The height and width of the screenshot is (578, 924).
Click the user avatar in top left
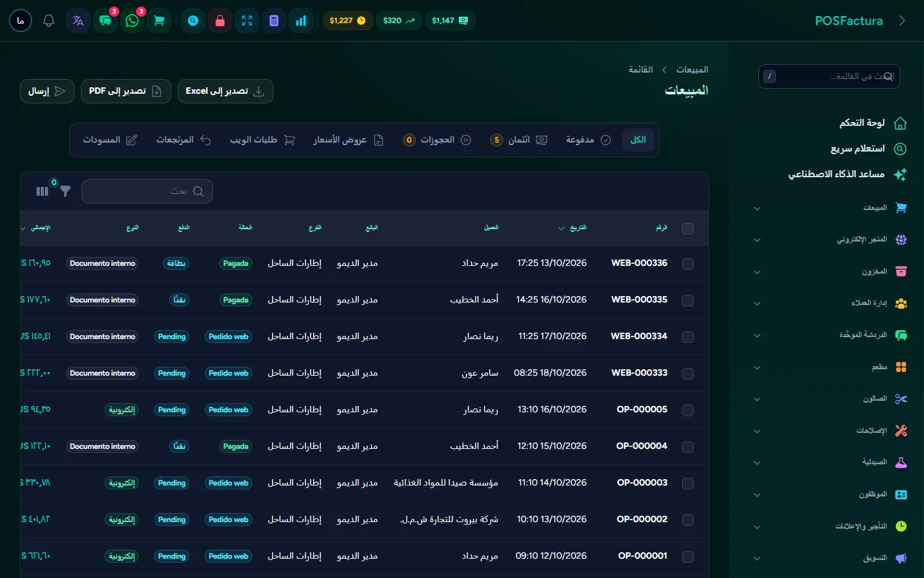click(21, 21)
